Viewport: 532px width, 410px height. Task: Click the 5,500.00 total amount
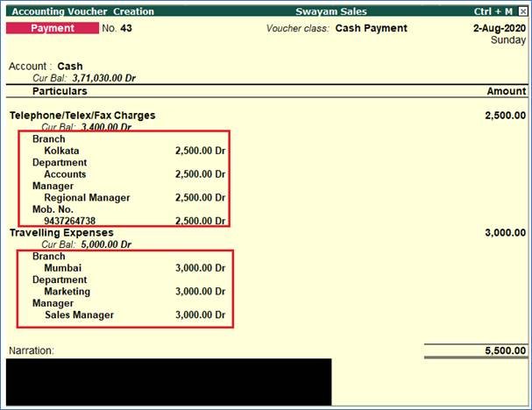click(x=505, y=350)
